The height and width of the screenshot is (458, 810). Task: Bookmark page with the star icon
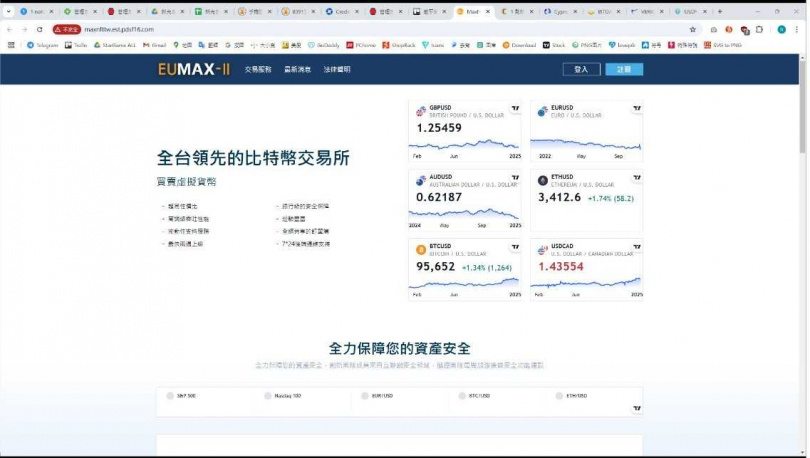click(x=693, y=30)
